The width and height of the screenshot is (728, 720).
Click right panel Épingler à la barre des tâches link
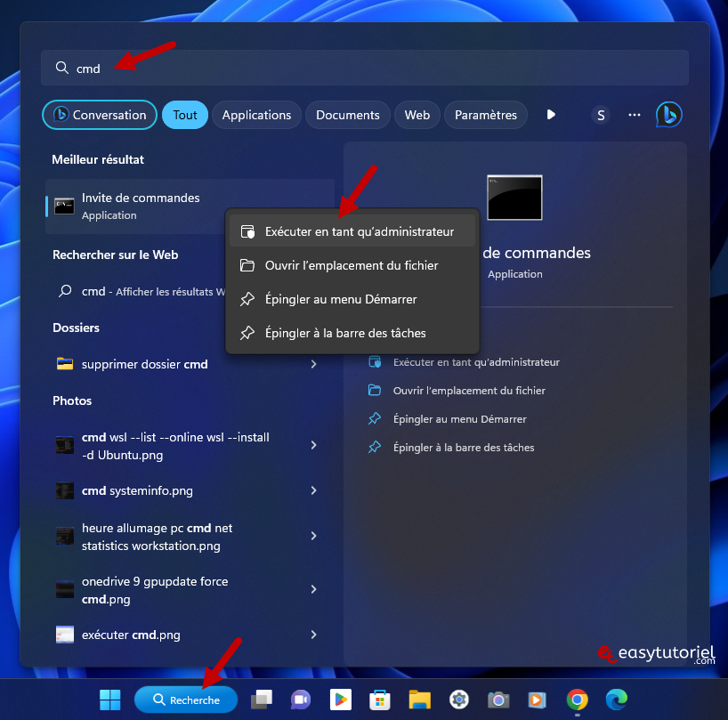point(464,447)
